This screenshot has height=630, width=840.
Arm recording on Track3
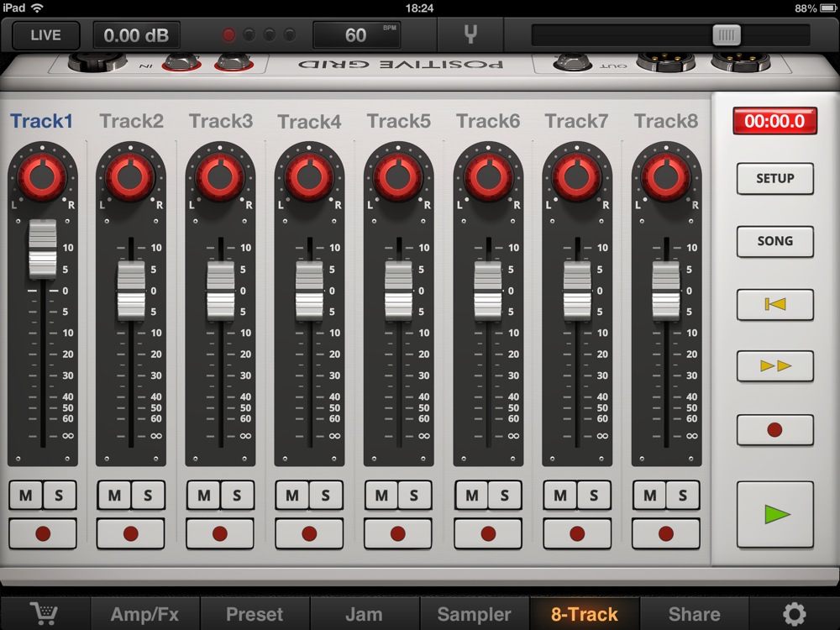[x=220, y=533]
